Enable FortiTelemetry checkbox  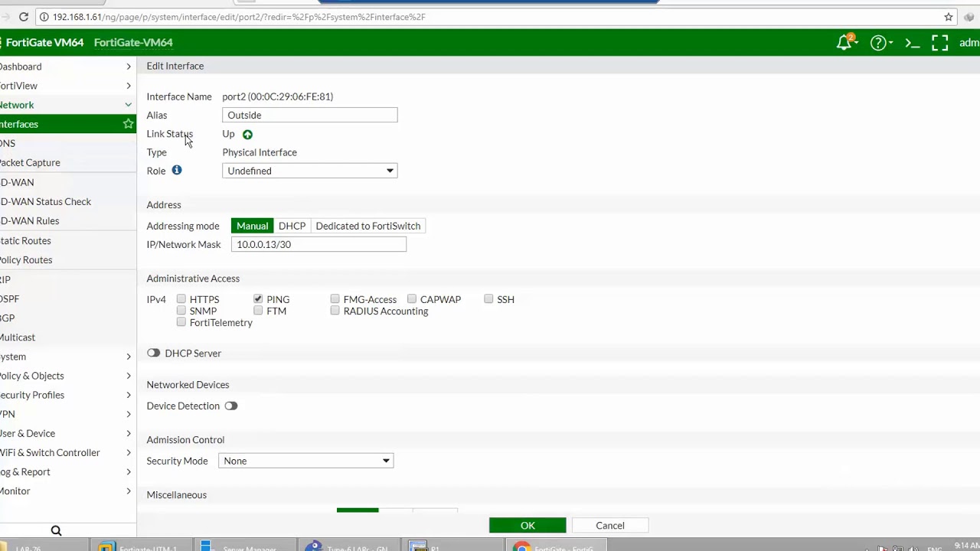(x=181, y=322)
